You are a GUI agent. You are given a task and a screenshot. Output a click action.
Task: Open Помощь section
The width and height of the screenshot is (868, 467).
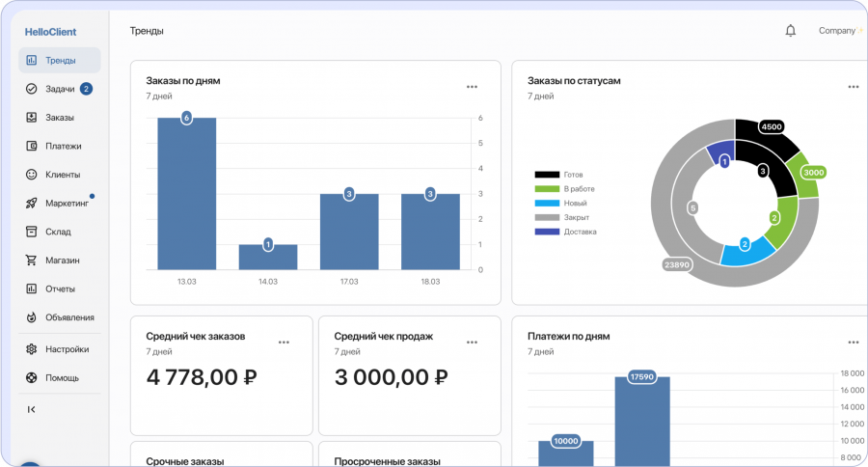pyautogui.click(x=60, y=378)
